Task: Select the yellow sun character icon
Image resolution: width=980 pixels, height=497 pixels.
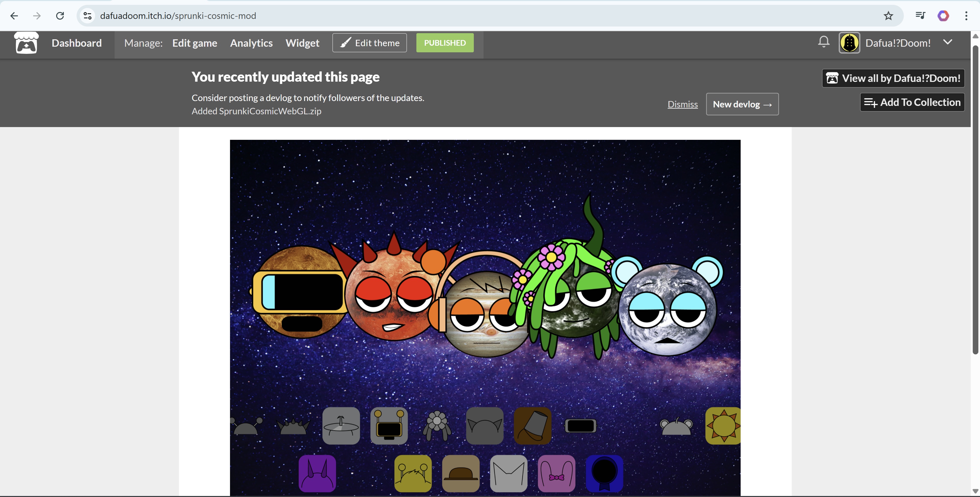Action: 723,426
